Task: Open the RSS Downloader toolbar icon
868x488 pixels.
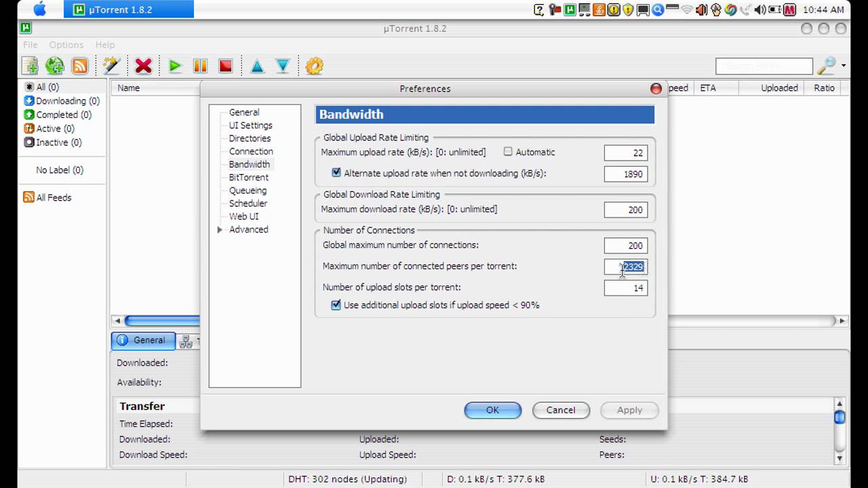Action: [80, 66]
